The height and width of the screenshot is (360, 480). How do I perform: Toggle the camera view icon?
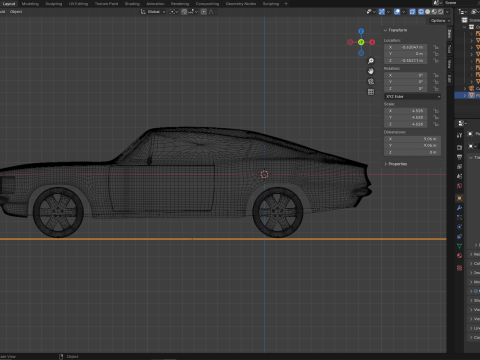pos(371,82)
